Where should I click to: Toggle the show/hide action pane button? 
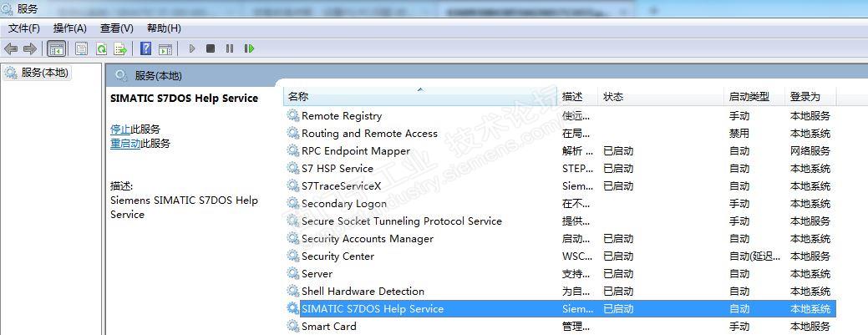tap(165, 49)
